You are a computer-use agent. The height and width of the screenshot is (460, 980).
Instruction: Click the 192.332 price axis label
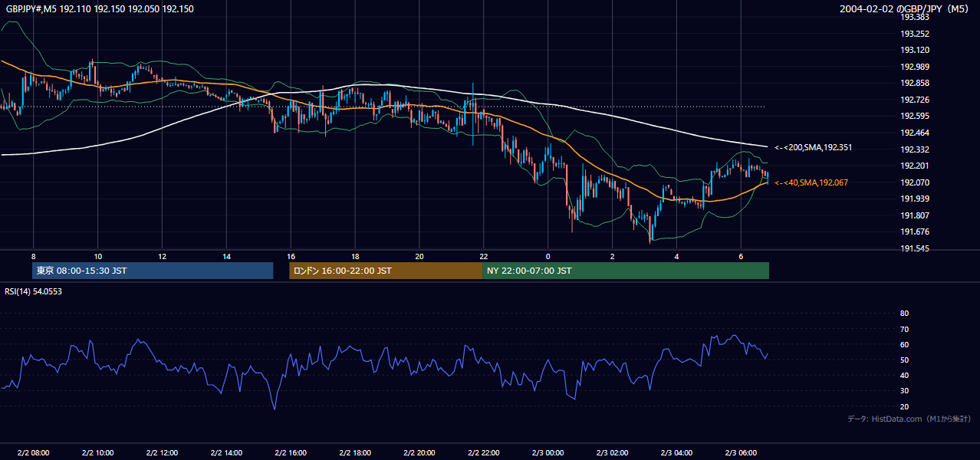click(x=915, y=149)
